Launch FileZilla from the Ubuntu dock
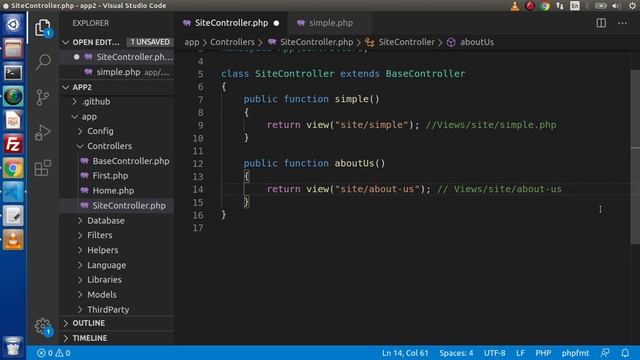 (13, 144)
